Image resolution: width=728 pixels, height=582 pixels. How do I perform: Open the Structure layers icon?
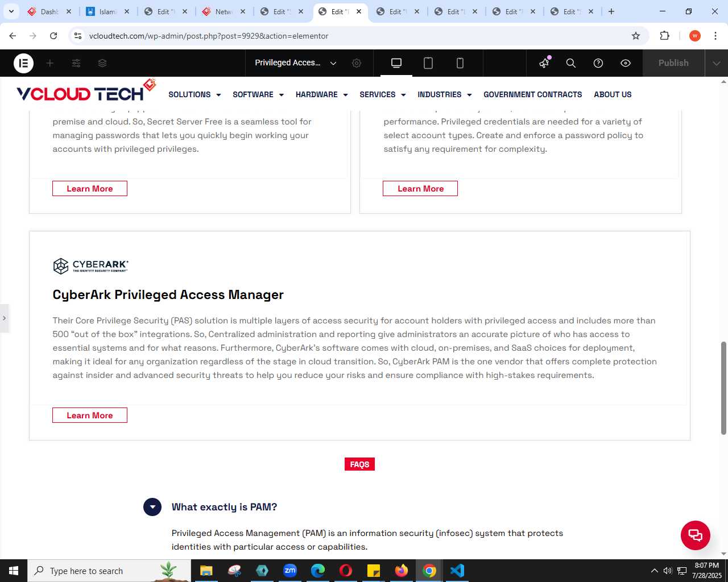pos(102,63)
